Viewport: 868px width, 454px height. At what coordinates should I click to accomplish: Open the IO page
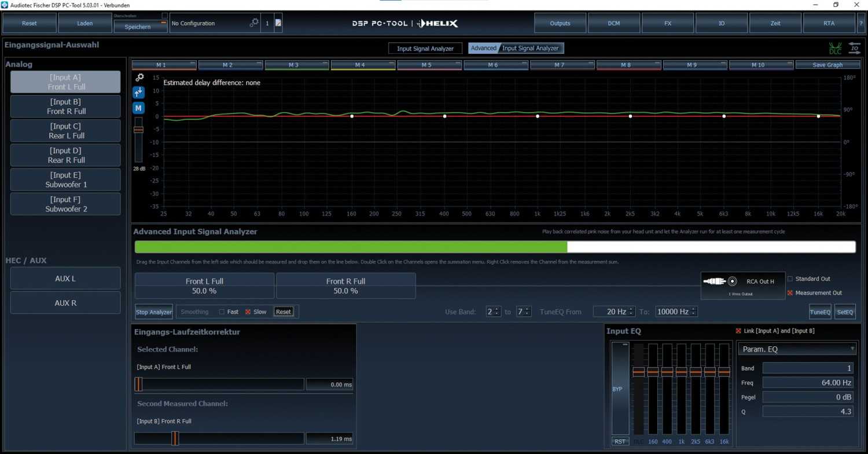(x=722, y=23)
